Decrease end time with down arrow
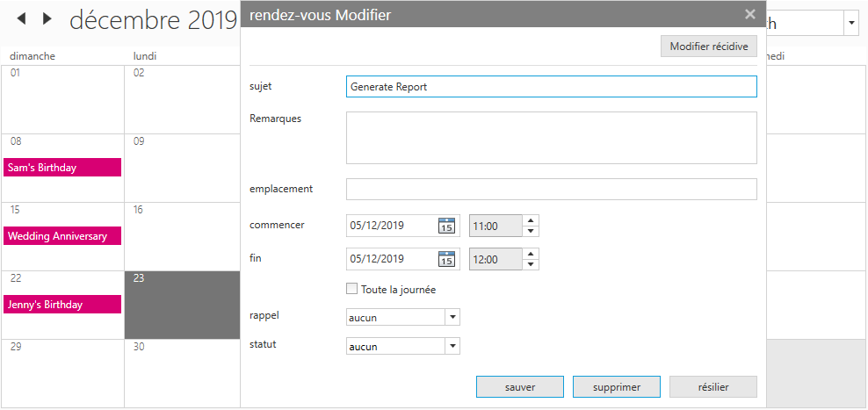This screenshot has width=868, height=410. pos(531,265)
